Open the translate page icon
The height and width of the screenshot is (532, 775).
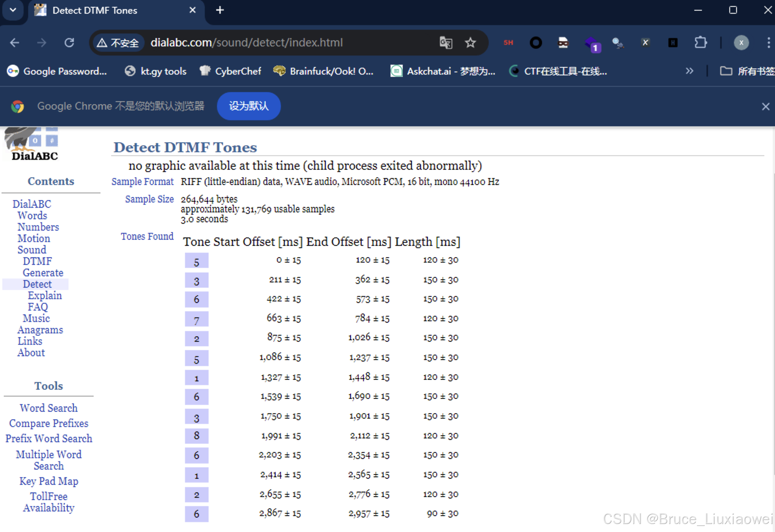pyautogui.click(x=446, y=43)
